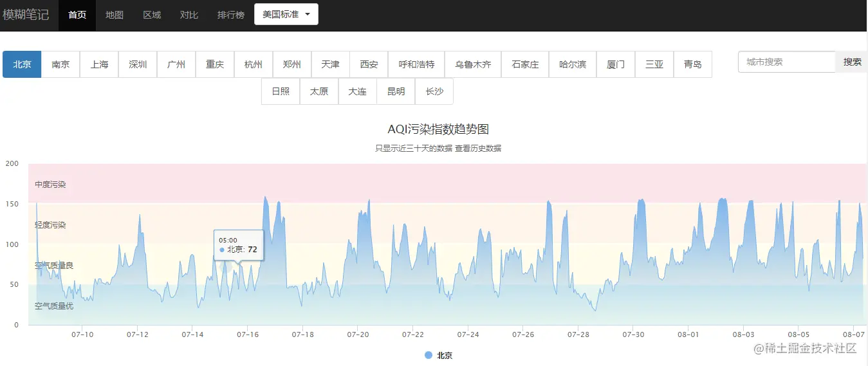Go to the 首页 nav tab
This screenshot has width=868, height=366.
point(77,15)
